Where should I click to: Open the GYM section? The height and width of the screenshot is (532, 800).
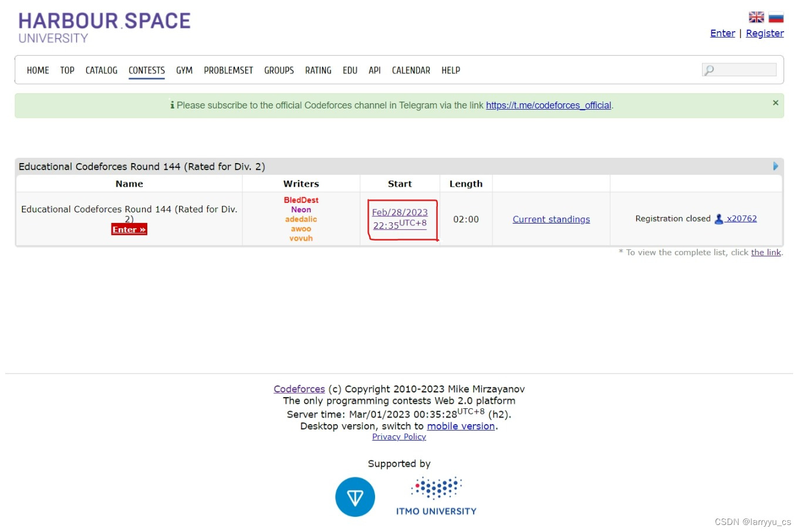coord(184,70)
